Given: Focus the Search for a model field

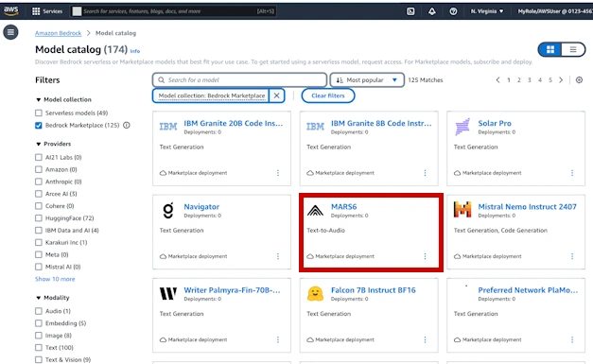Looking at the screenshot, I should click(240, 80).
